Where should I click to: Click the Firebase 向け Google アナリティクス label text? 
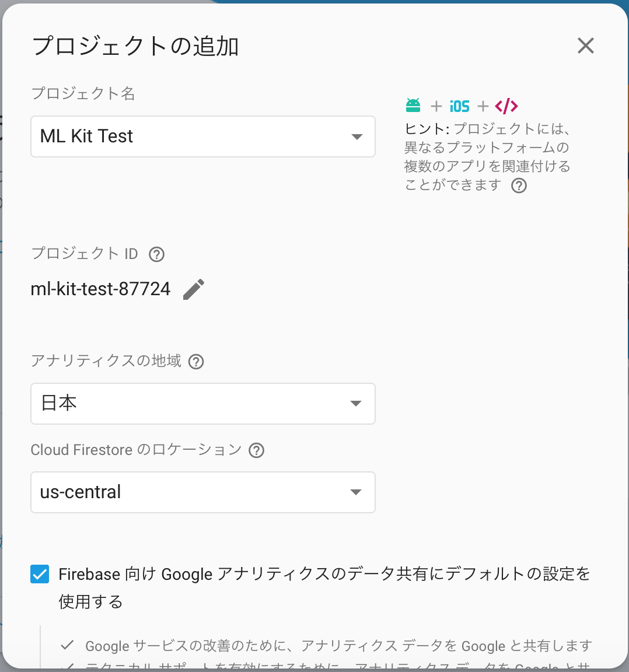click(324, 587)
